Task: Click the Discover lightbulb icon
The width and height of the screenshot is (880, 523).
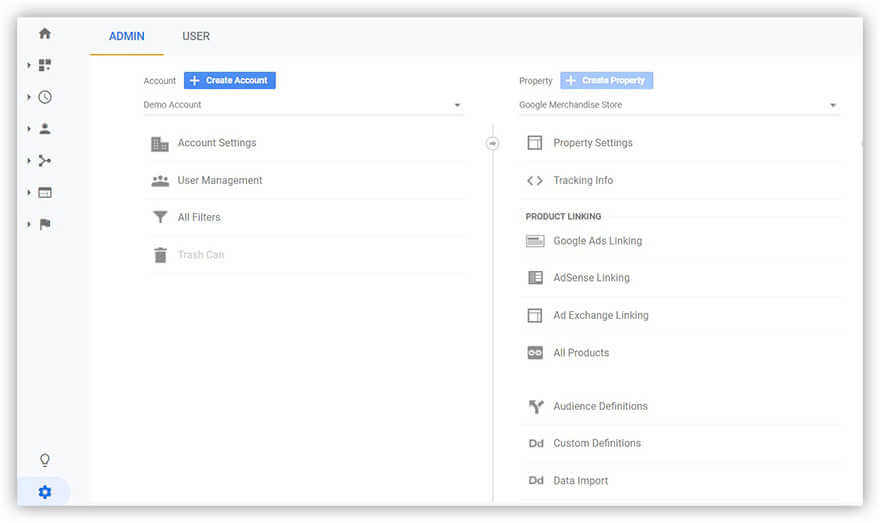Action: (44, 460)
